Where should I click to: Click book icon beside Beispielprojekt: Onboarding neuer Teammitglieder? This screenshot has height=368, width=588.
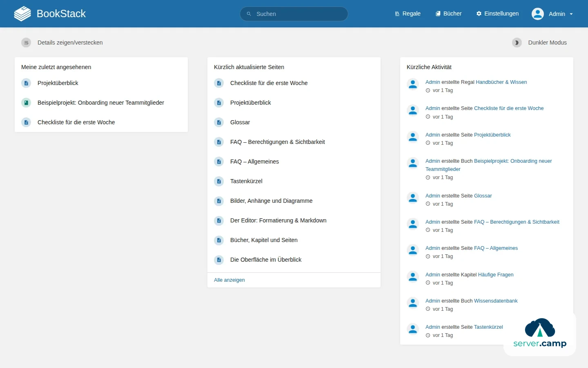point(26,103)
